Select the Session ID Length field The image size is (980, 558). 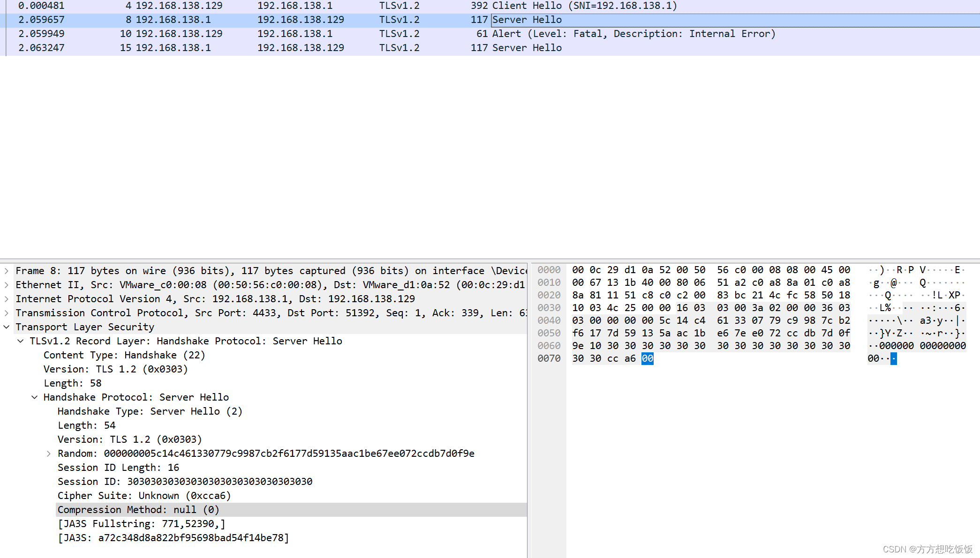coord(118,468)
